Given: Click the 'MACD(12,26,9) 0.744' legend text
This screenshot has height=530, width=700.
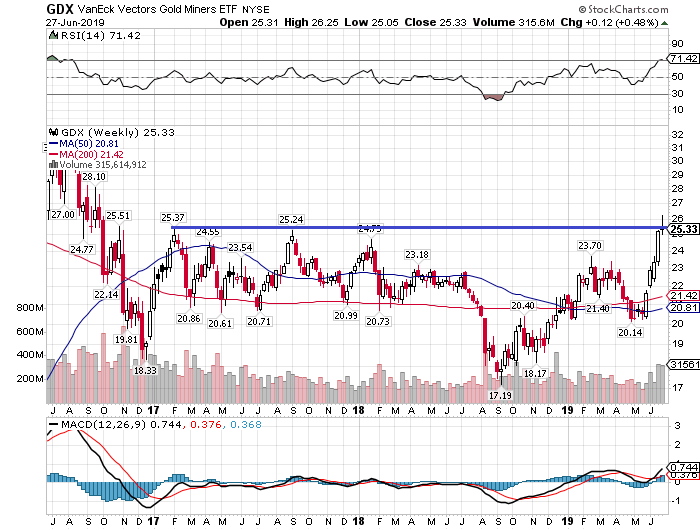Looking at the screenshot, I should pyautogui.click(x=121, y=424).
